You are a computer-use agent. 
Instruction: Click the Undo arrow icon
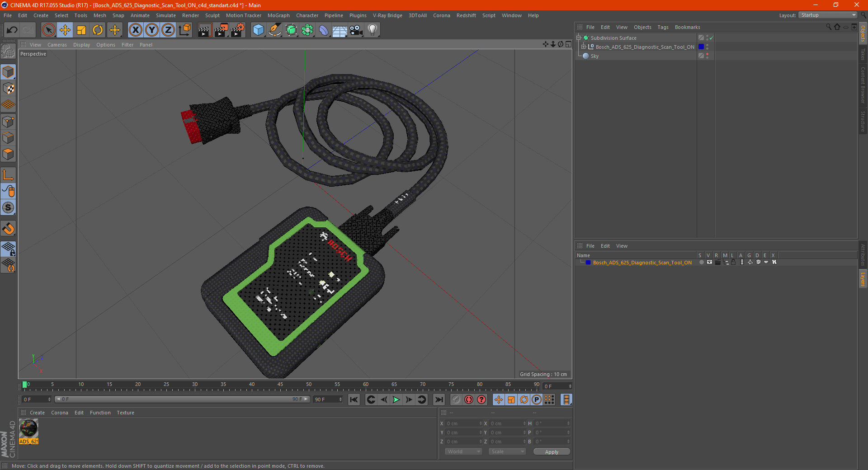pos(12,30)
